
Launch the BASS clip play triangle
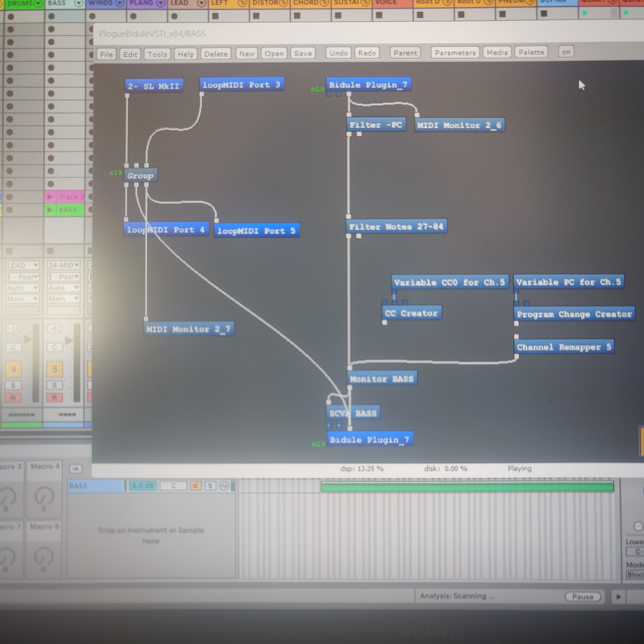(x=50, y=210)
